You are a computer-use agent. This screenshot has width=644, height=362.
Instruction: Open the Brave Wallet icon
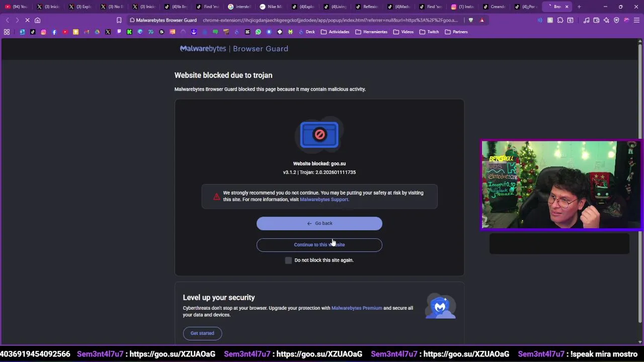tap(596, 20)
